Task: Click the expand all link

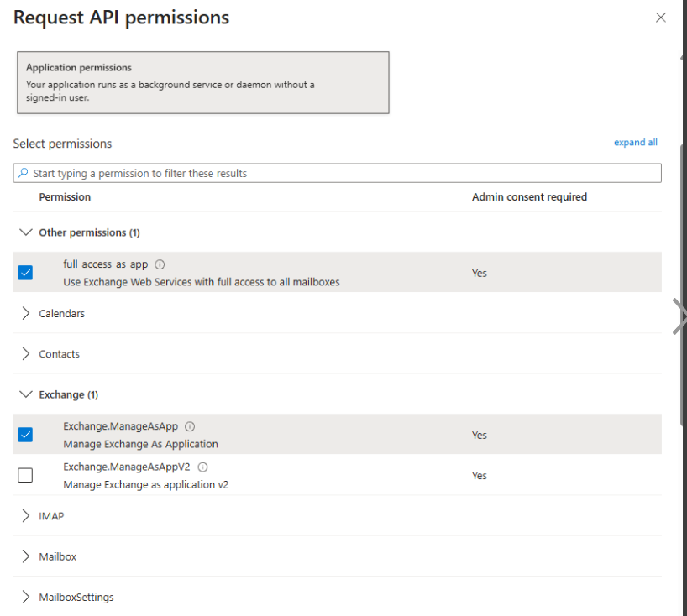Action: [x=636, y=142]
